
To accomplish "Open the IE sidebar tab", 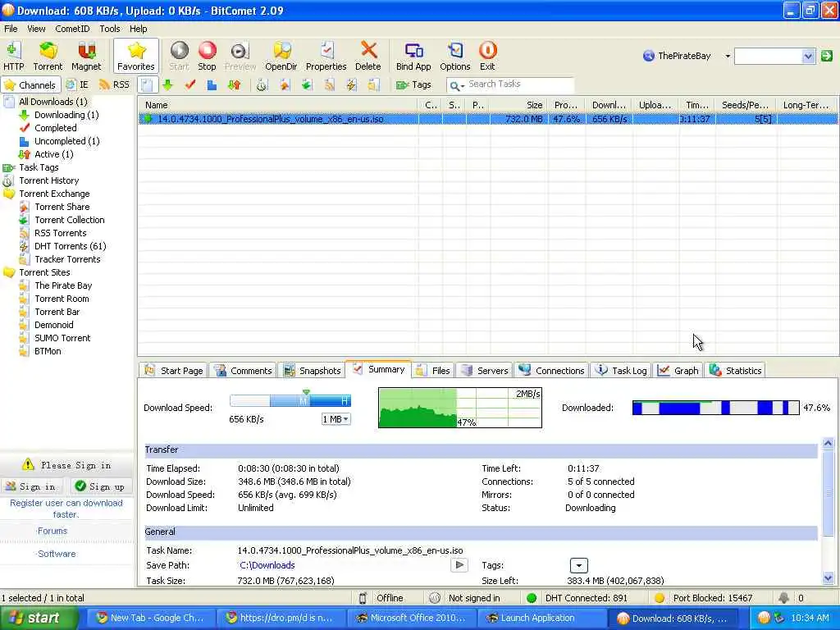I will 77,84.
